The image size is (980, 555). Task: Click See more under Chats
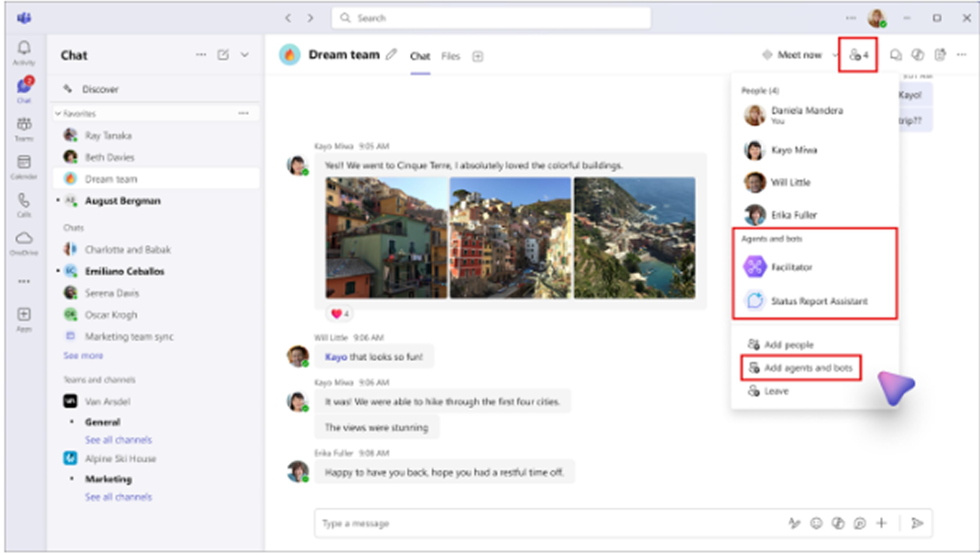(x=83, y=356)
